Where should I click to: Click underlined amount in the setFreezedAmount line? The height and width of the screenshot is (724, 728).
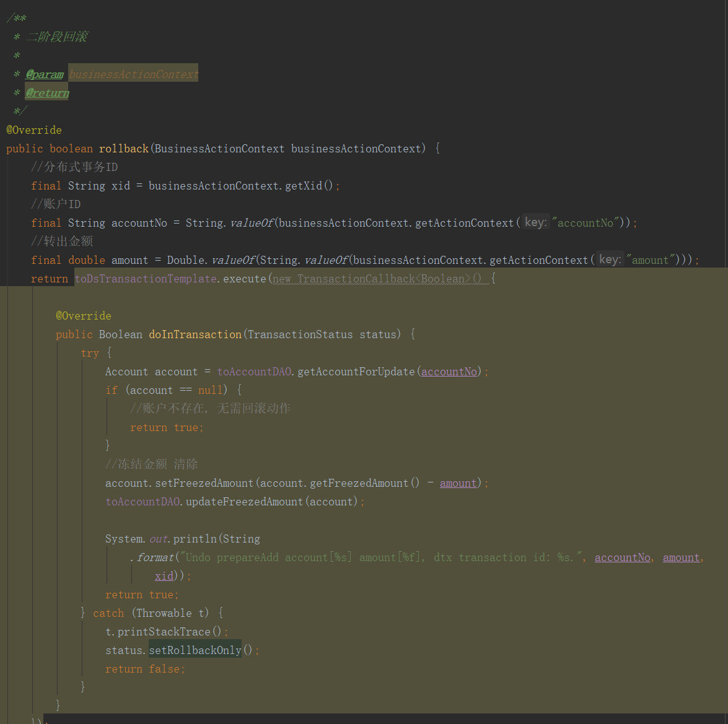coord(458,483)
